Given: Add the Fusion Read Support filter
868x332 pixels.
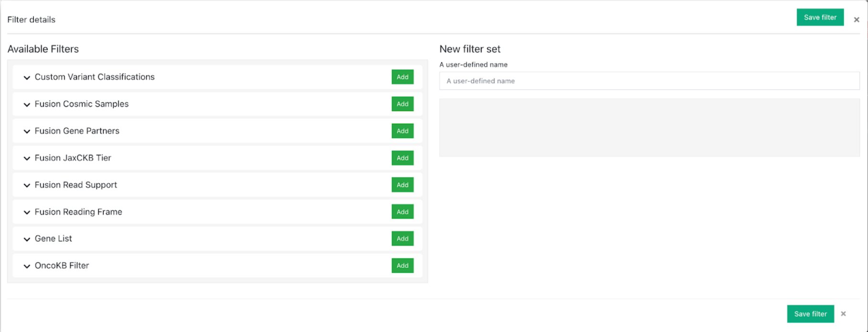Looking at the screenshot, I should (x=402, y=185).
